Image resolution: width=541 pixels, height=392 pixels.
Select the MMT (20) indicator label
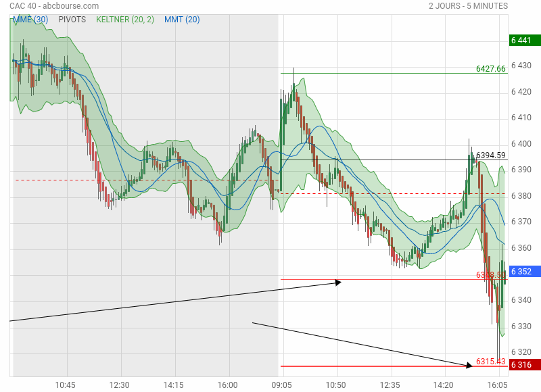[x=182, y=20]
